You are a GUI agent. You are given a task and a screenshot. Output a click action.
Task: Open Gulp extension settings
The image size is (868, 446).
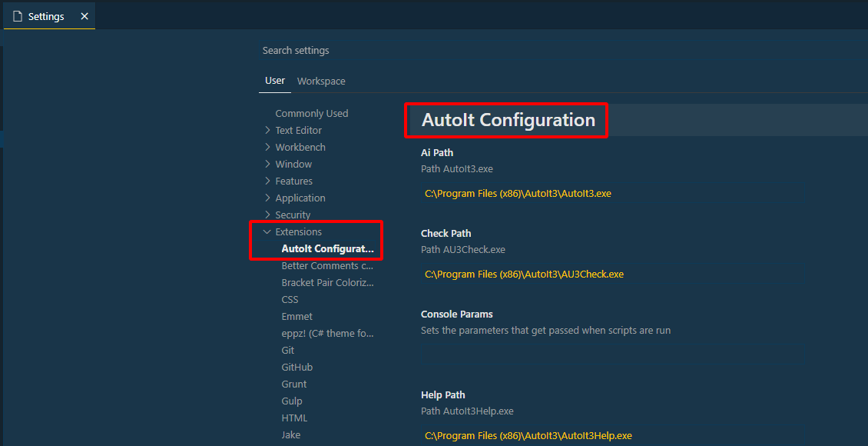[x=292, y=401]
